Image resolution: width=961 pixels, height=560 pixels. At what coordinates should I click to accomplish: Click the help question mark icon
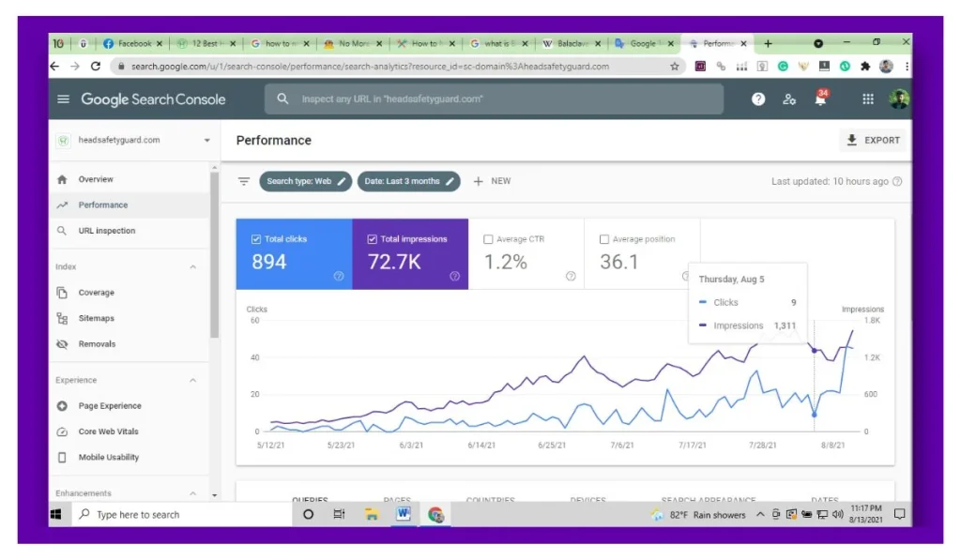[758, 99]
